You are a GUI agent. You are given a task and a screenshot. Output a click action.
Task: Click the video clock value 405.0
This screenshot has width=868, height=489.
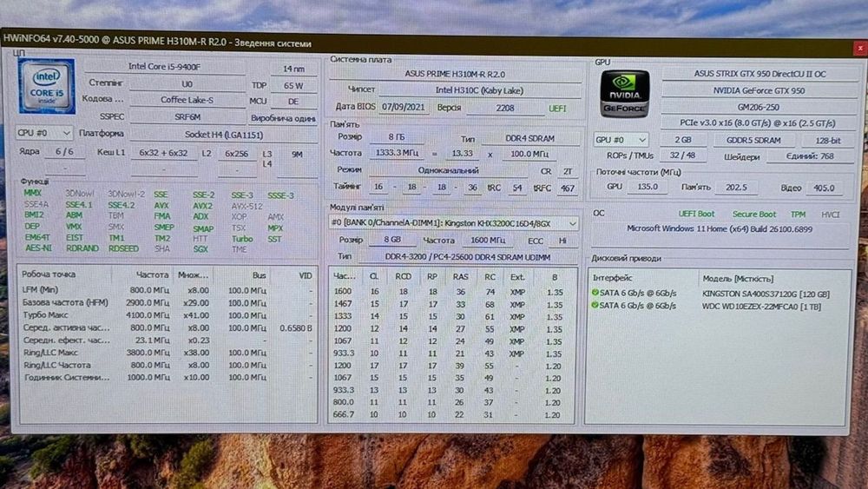coord(824,188)
